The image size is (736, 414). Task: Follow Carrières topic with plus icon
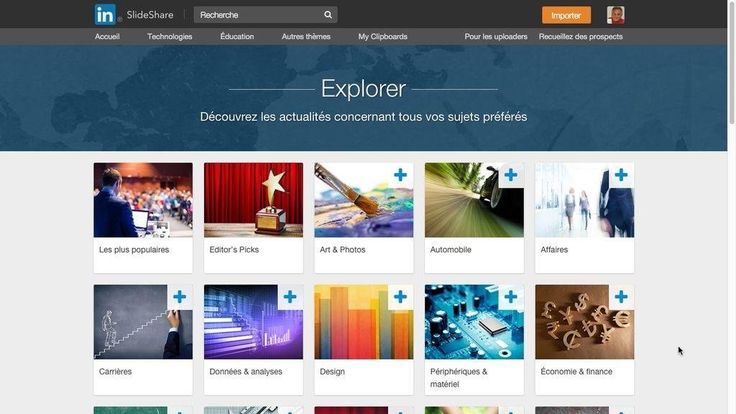point(179,297)
